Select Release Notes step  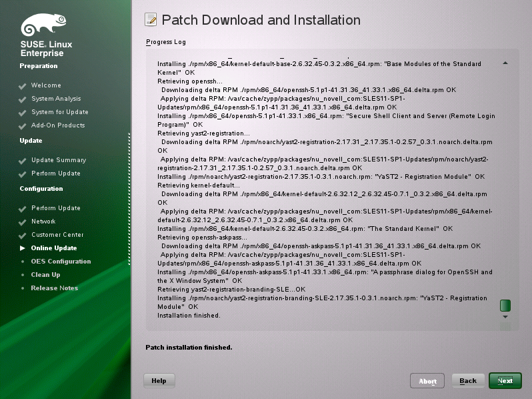tap(54, 288)
